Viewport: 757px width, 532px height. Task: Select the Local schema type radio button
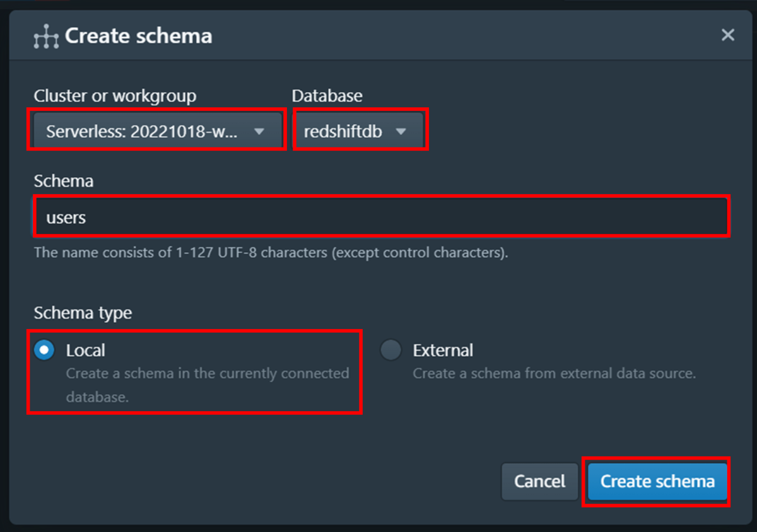coord(44,350)
